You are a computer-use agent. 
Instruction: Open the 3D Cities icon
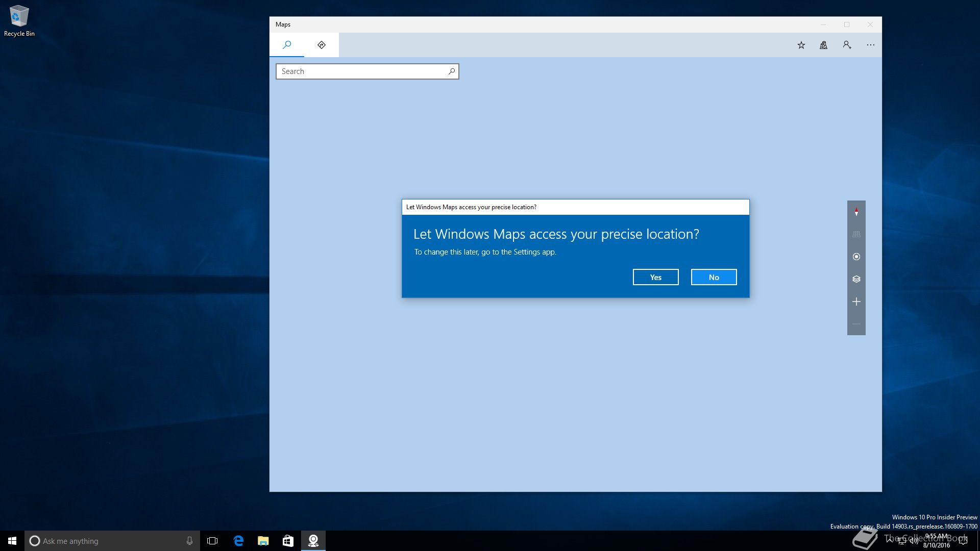coord(824,45)
